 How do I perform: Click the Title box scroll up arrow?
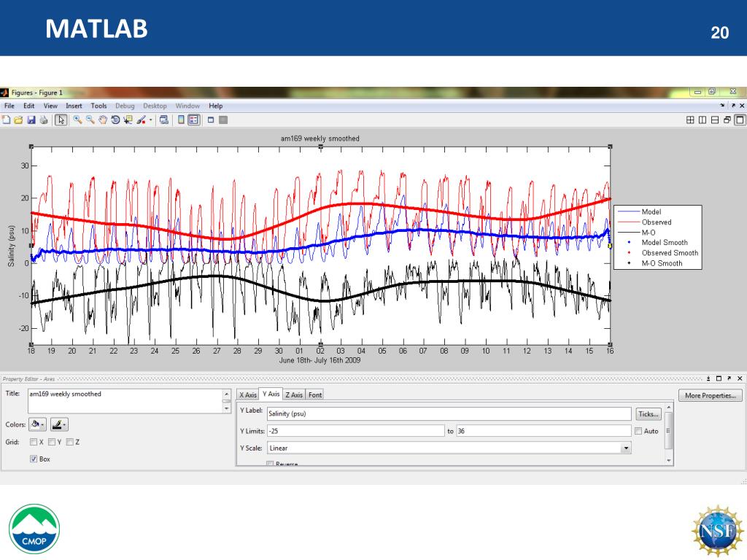(x=227, y=394)
